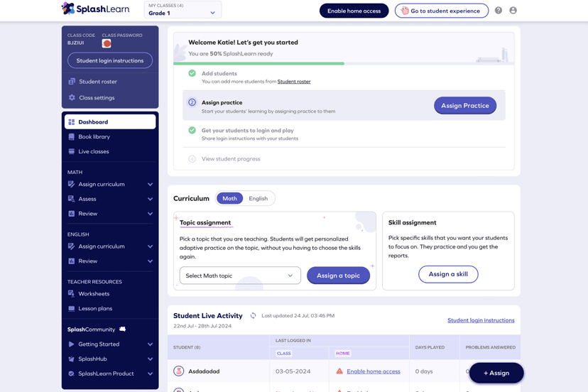Open Class settings gear item
The width and height of the screenshot is (588, 392).
(x=96, y=98)
